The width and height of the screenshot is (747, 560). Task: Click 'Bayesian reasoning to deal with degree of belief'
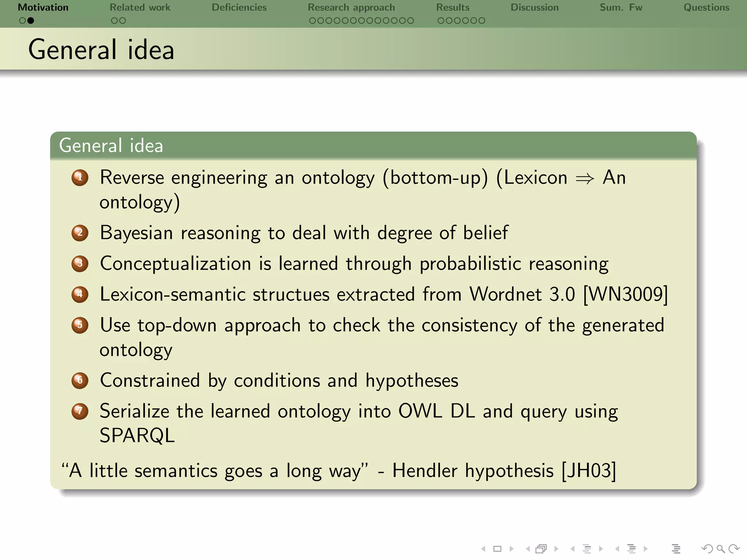[x=304, y=233]
